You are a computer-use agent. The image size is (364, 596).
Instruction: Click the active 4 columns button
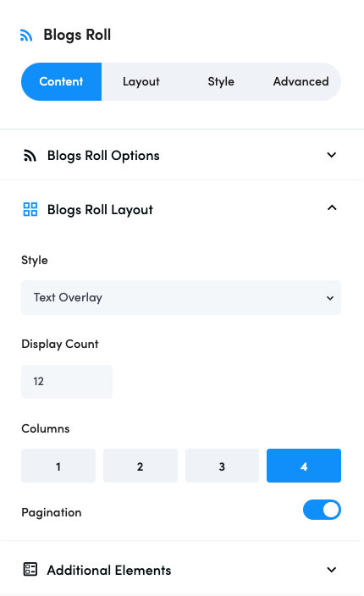coord(304,466)
